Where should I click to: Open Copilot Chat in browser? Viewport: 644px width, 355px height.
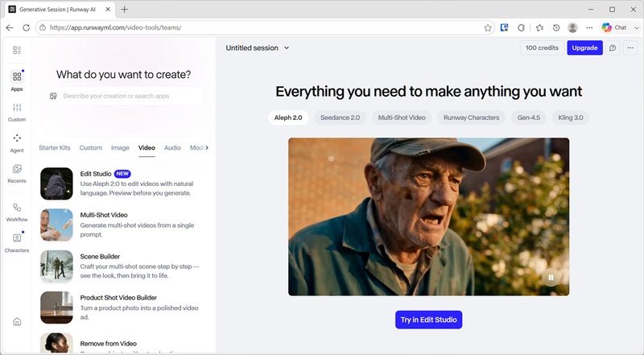point(614,27)
